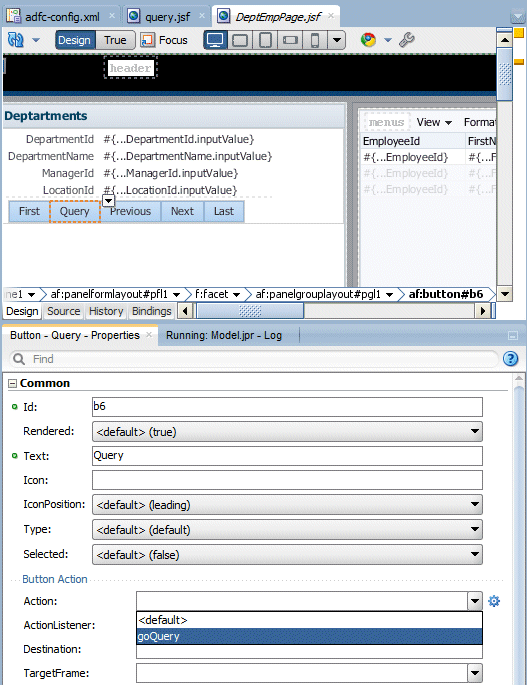Select the portrait tablet device preview
The width and height of the screenshot is (527, 685).
(265, 40)
